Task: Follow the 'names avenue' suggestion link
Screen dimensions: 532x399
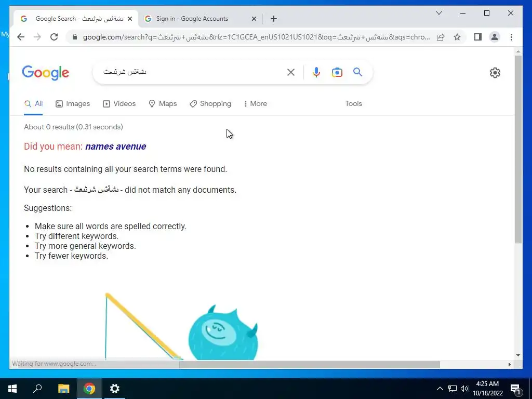Action: 116,147
